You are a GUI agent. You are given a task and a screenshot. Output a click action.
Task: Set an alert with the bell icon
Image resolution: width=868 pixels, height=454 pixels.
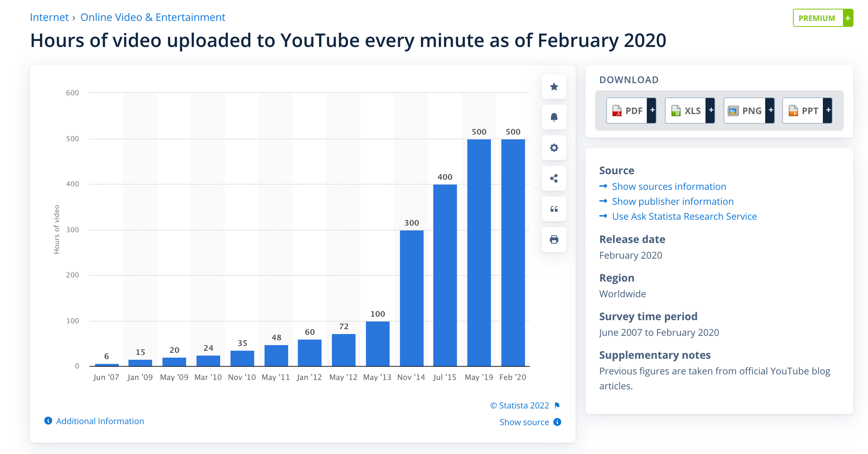[x=554, y=117]
